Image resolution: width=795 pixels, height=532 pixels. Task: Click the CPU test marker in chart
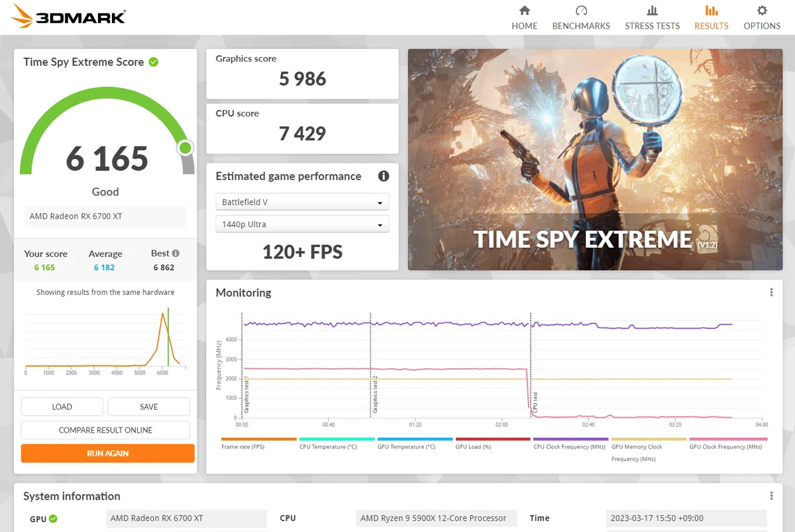click(x=535, y=403)
